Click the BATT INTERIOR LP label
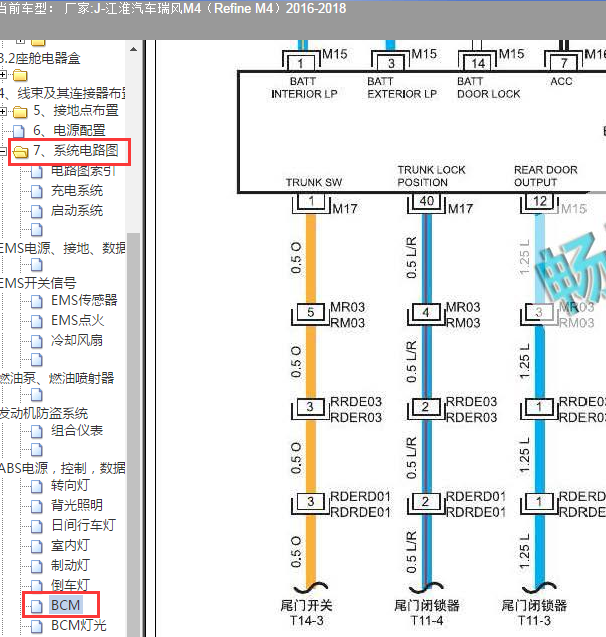The width and height of the screenshot is (606, 637). tap(304, 87)
